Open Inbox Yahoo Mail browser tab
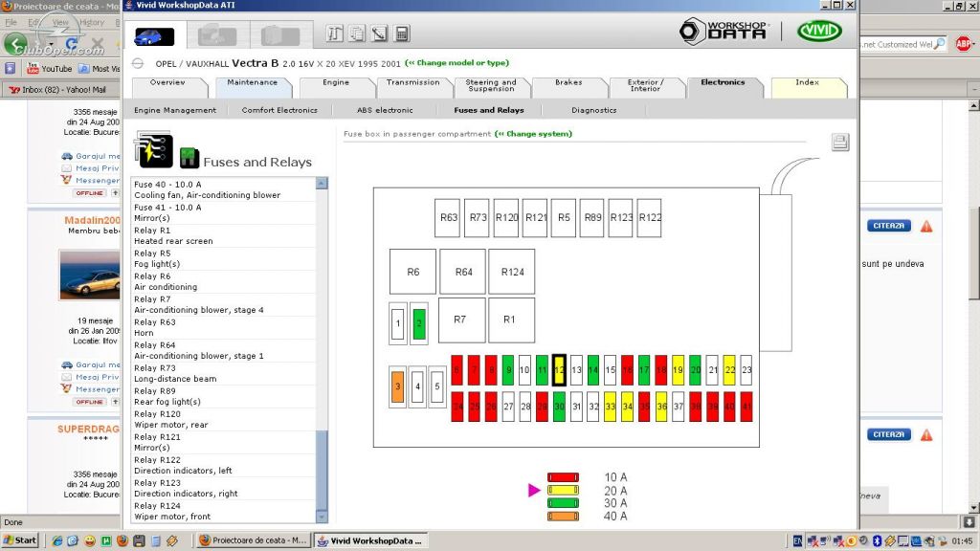Image resolution: width=980 pixels, height=551 pixels. pyautogui.click(x=57, y=90)
